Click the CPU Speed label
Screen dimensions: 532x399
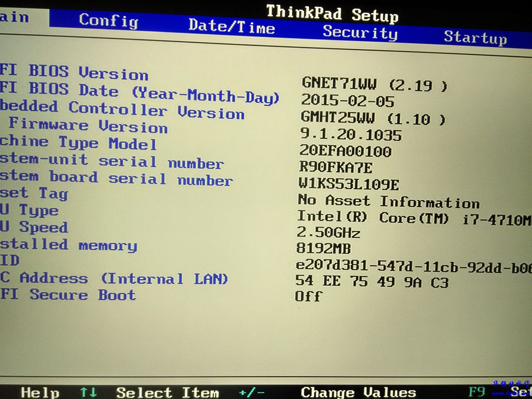[x=34, y=227]
